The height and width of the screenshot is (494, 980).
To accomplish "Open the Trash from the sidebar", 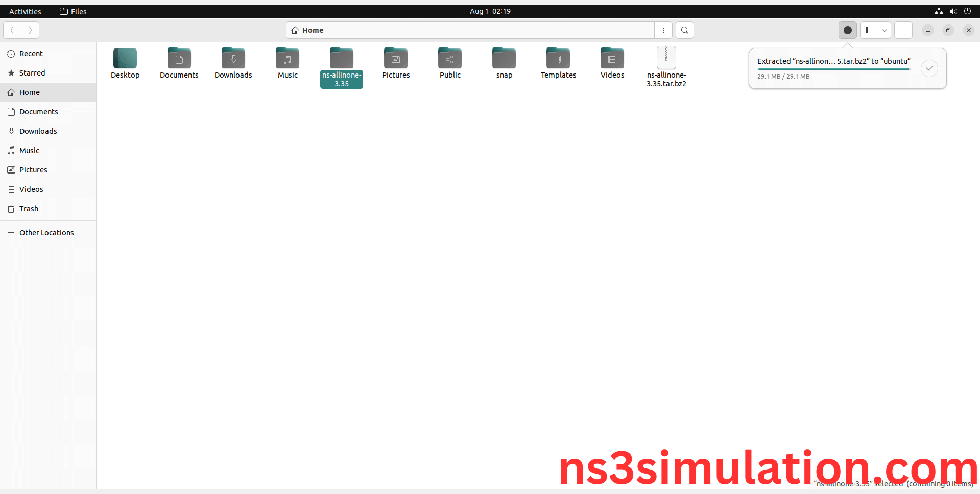I will click(x=28, y=208).
